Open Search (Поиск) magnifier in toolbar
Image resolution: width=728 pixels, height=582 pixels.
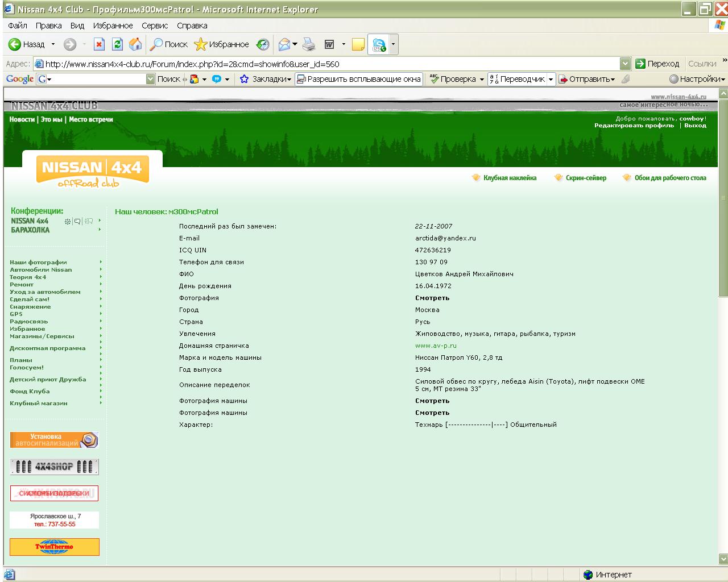pyautogui.click(x=168, y=44)
